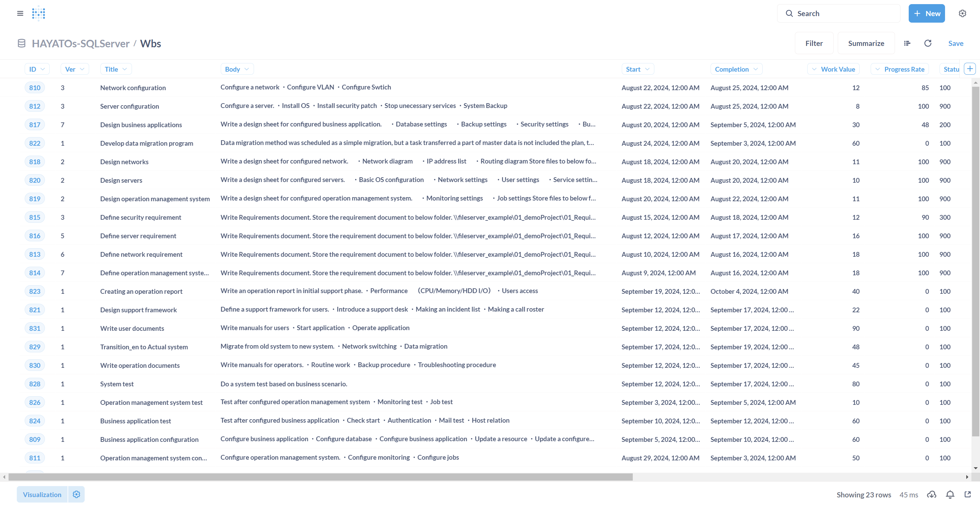Viewport: 980px width, 507px height.
Task: Open the Work Value column menu
Action: tap(833, 69)
